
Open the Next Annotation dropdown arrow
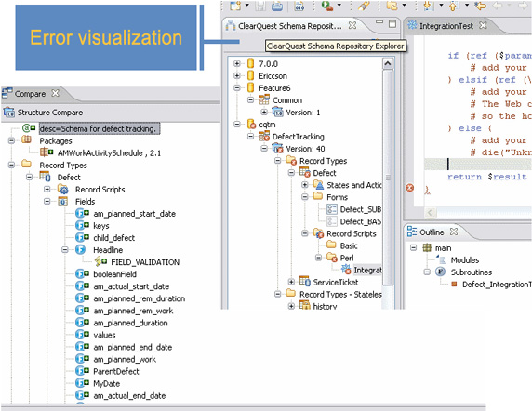tap(441, 5)
